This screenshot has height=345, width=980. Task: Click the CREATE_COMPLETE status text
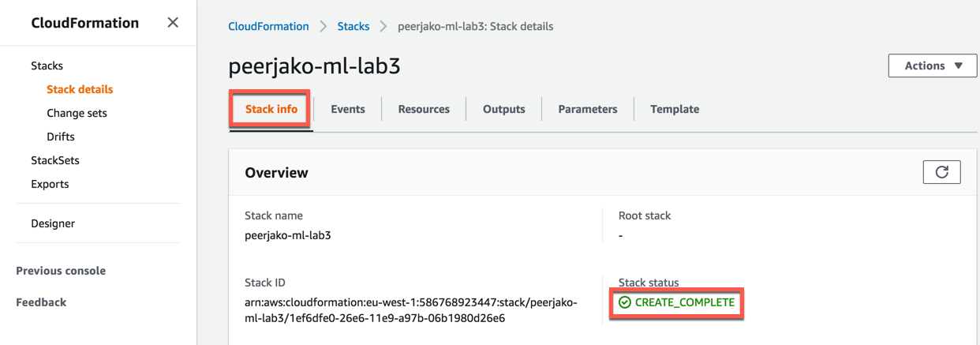pyautogui.click(x=685, y=302)
